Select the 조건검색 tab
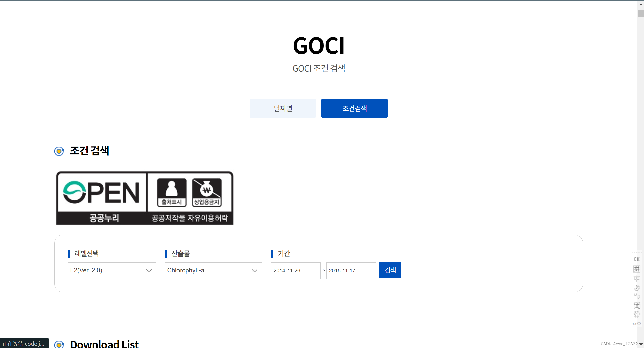The width and height of the screenshot is (644, 348). (x=354, y=108)
